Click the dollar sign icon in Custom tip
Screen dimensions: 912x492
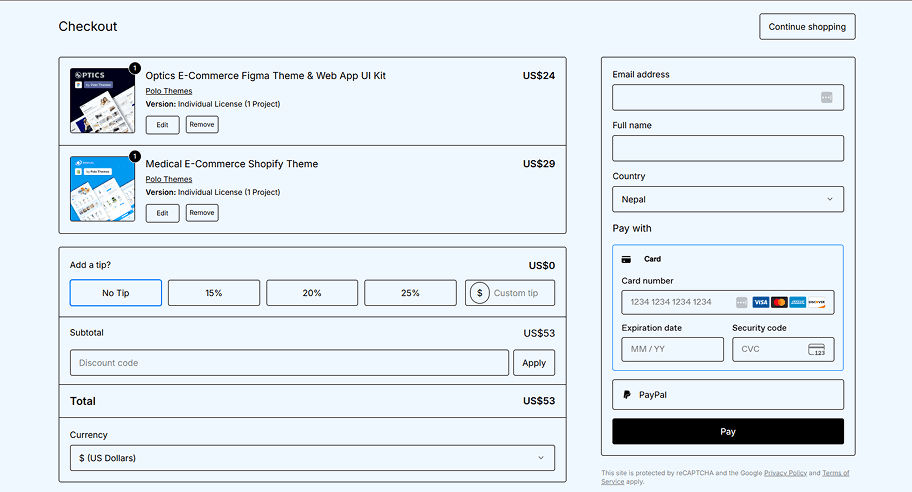pyautogui.click(x=479, y=293)
